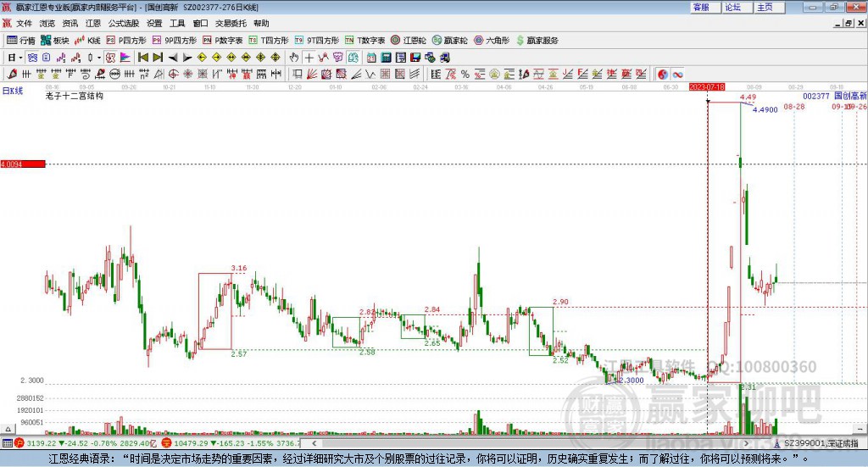Viewport: 868px width, 467px height.
Task: Open the 公式选股 menu
Action: pos(122,24)
